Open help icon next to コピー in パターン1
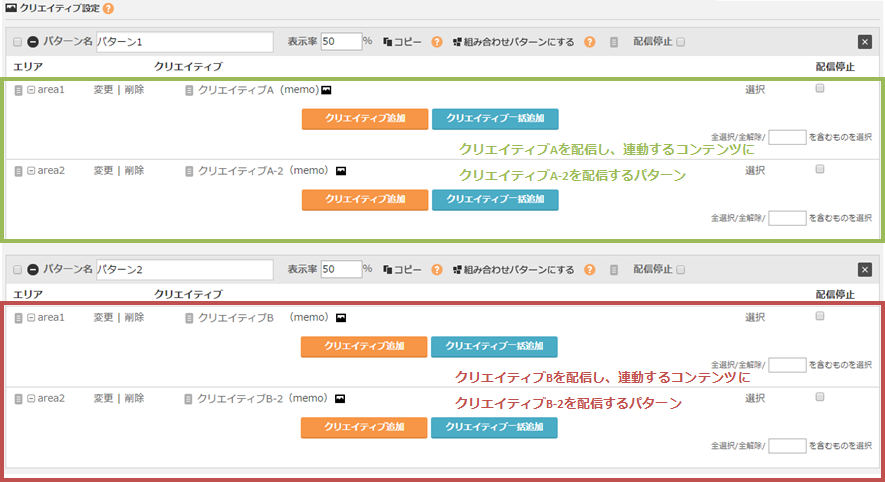885x482 pixels. pos(437,42)
